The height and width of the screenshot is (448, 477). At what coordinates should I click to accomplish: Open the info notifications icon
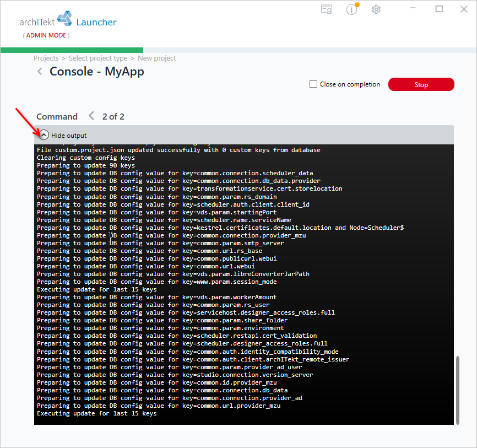[353, 9]
